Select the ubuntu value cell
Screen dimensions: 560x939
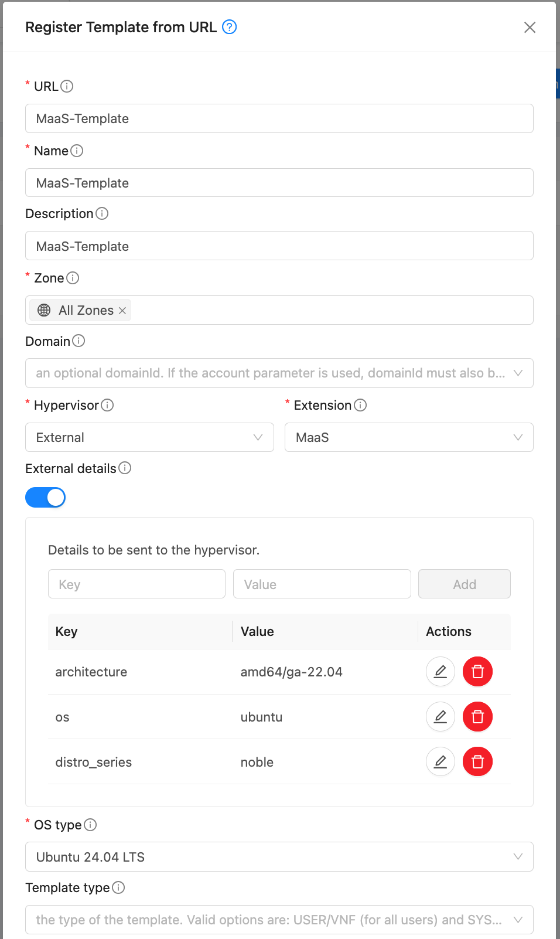[x=326, y=717]
